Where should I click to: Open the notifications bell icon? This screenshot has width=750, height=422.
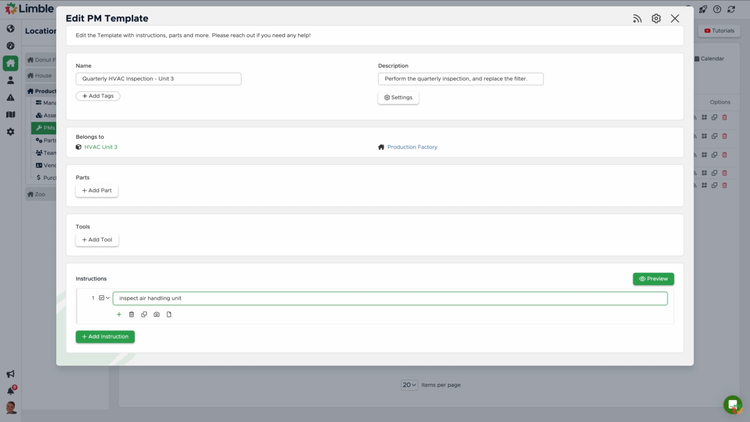(x=11, y=390)
